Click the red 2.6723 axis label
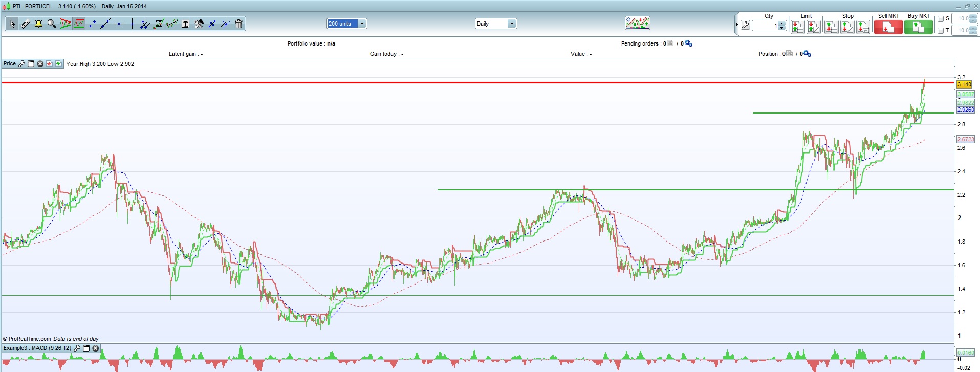Screen dimensions: 980x372 point(966,139)
